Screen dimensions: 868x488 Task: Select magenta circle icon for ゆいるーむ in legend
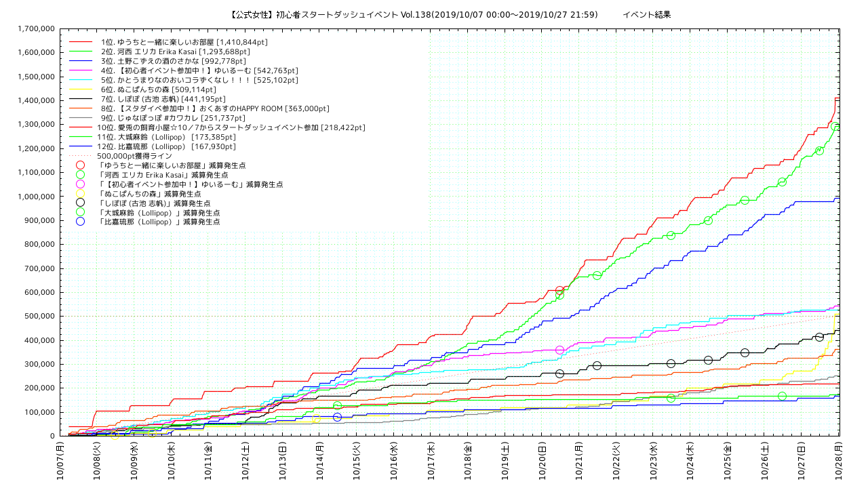tap(81, 184)
